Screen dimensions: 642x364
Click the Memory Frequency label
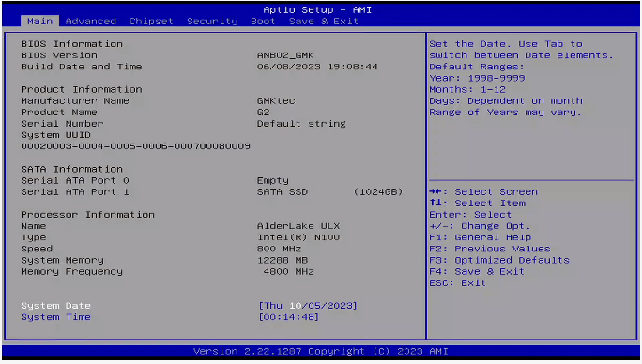point(71,272)
